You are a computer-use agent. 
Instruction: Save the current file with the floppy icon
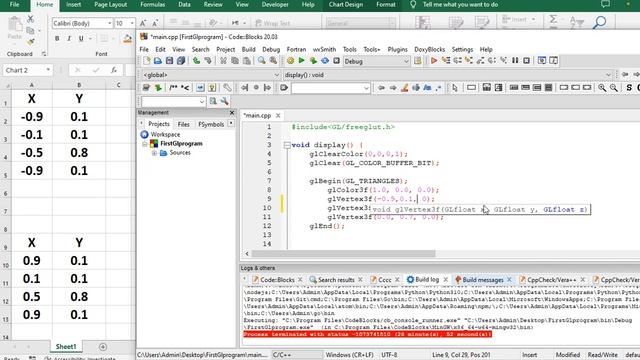click(x=169, y=61)
